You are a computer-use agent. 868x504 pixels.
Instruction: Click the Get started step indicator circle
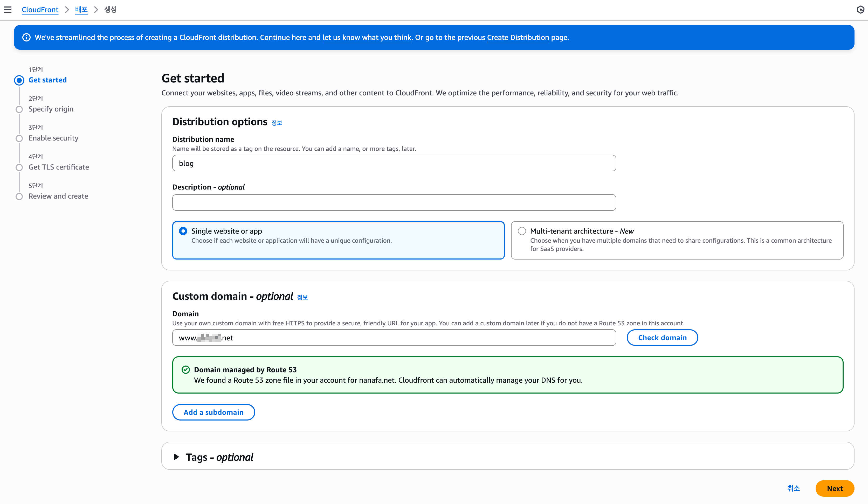[19, 80]
